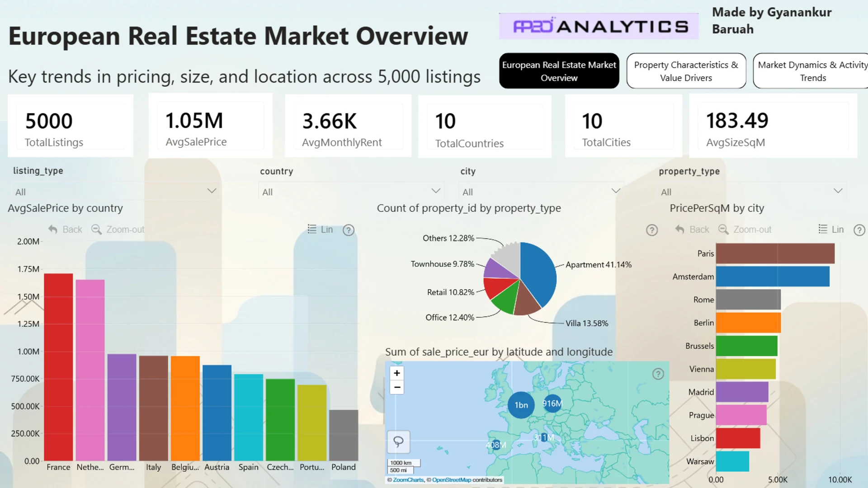Switch to Market Dynamics & Activity Trends page

click(x=812, y=71)
